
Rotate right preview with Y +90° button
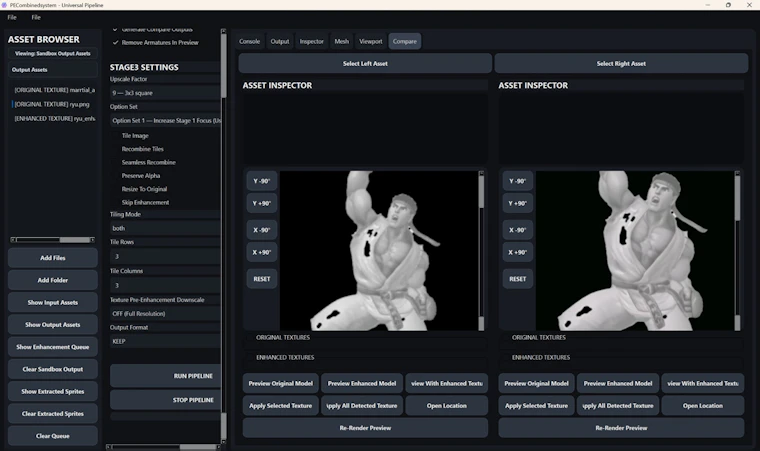coord(517,203)
